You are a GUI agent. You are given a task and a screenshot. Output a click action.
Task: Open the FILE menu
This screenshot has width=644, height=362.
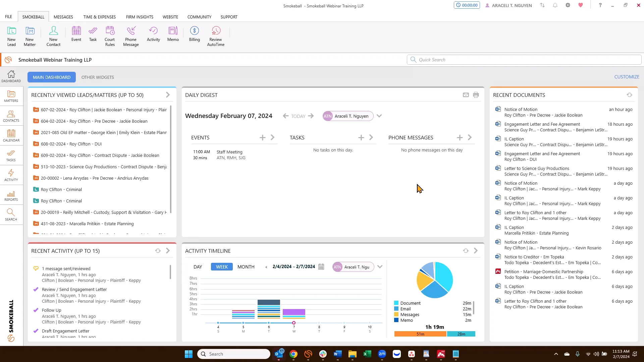[x=8, y=17]
